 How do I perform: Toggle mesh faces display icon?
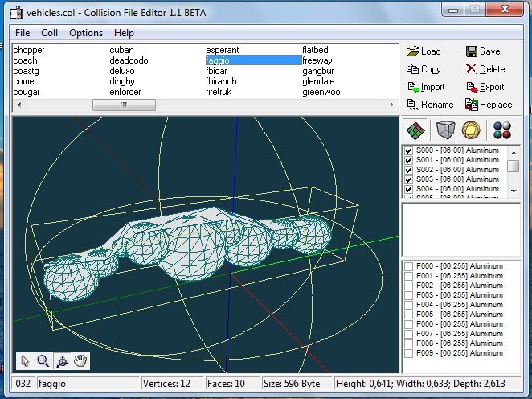[x=415, y=130]
